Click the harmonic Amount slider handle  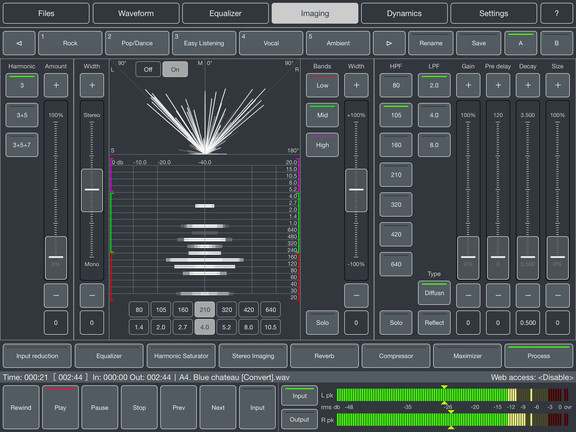click(56, 257)
